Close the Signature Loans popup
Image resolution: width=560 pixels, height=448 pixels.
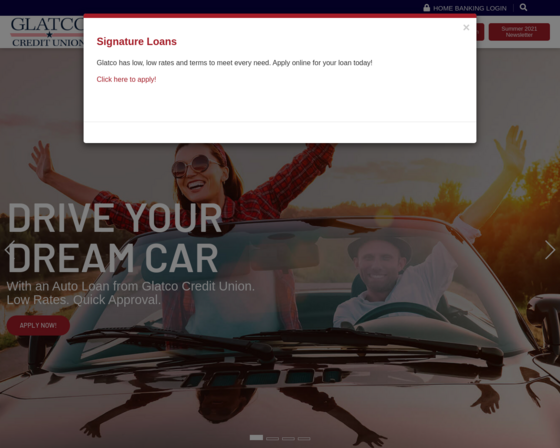466,28
